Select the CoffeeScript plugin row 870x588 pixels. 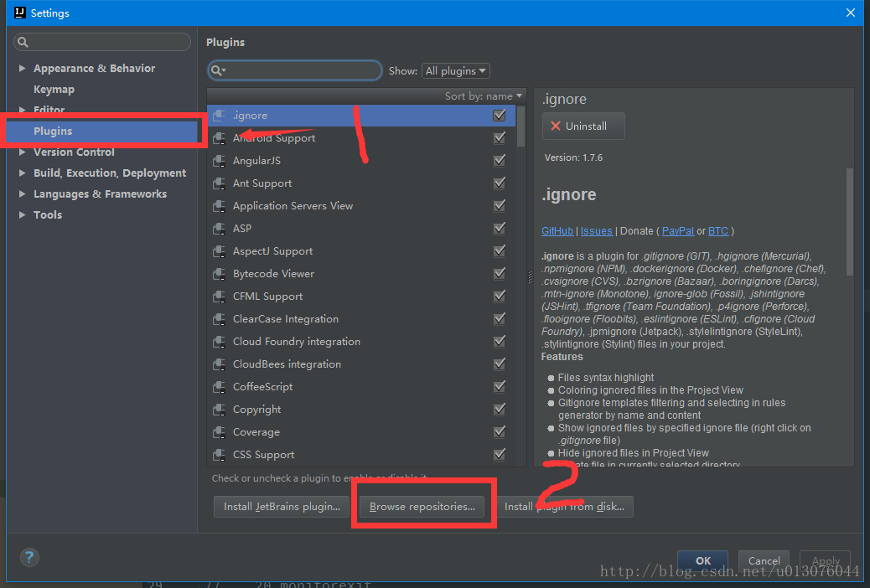pyautogui.click(x=361, y=387)
